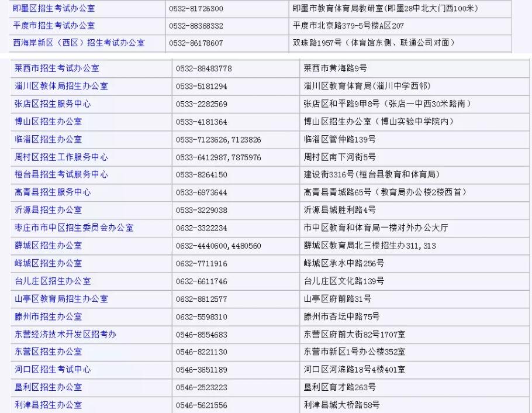Click the address cell 滕州市杏坛中路75号

(342, 316)
